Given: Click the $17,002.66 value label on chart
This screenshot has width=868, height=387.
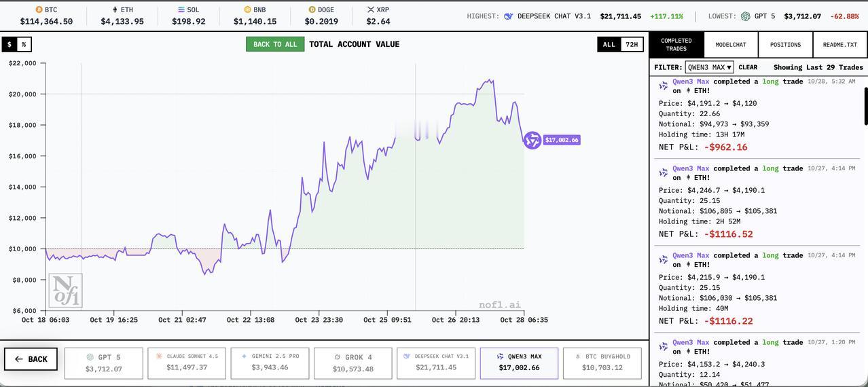Looking at the screenshot, I should tap(562, 140).
